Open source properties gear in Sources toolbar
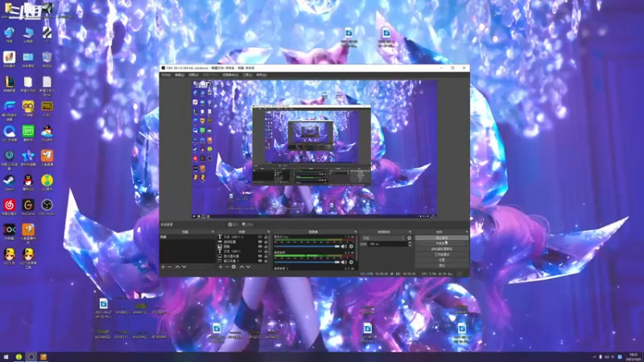The height and width of the screenshot is (362, 644). [233, 267]
